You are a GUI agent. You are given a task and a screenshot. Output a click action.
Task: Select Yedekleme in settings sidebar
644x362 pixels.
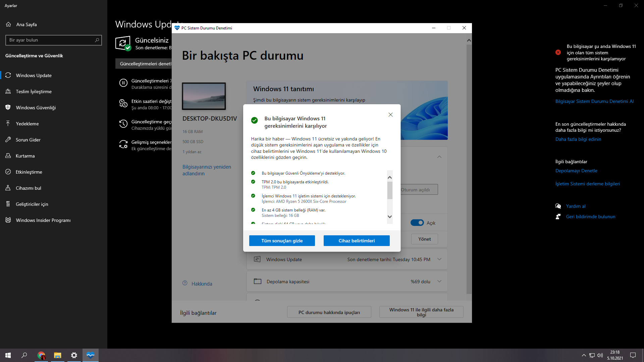[x=27, y=124]
